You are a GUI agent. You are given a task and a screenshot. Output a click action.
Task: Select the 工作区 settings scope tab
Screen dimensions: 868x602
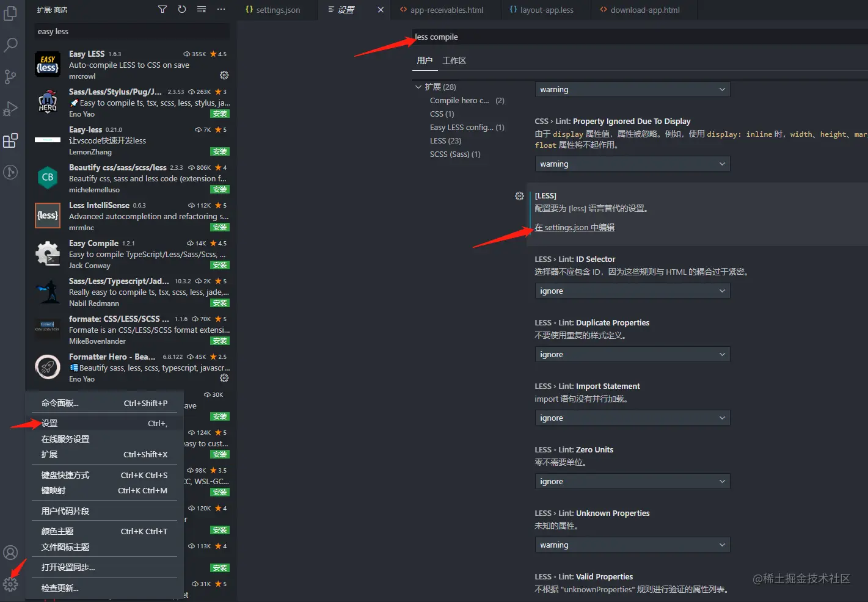(454, 60)
